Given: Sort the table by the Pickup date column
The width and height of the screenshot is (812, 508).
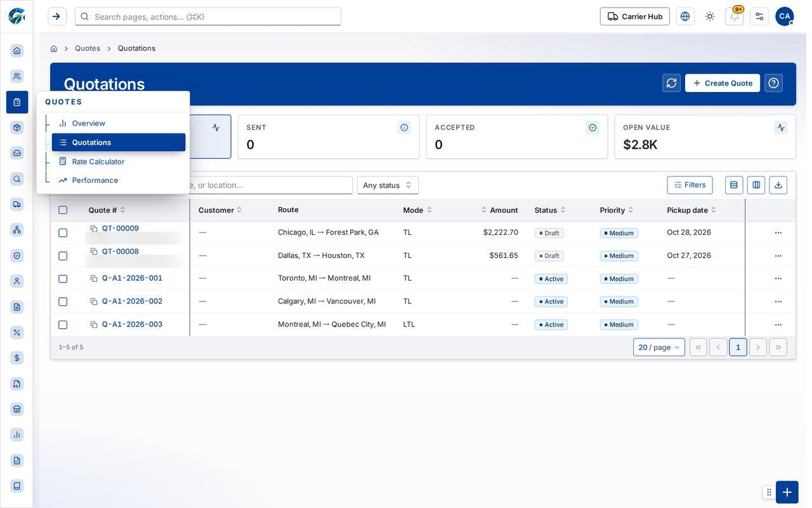Looking at the screenshot, I should (691, 210).
